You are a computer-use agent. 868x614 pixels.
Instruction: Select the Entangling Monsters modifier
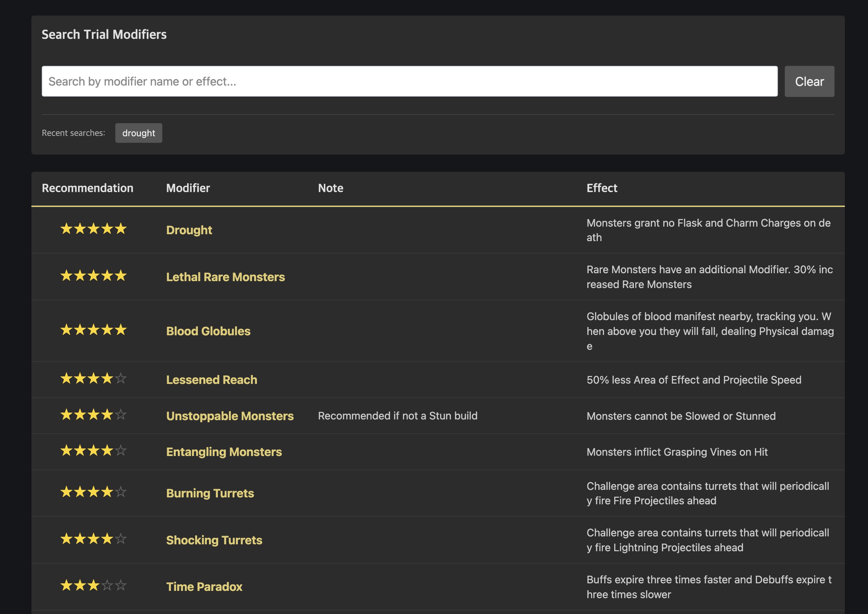pos(224,452)
